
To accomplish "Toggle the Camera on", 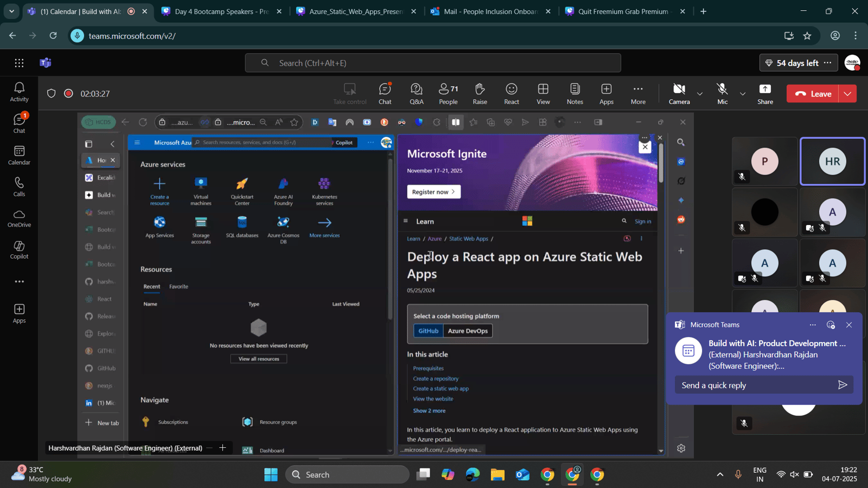I will click(679, 94).
